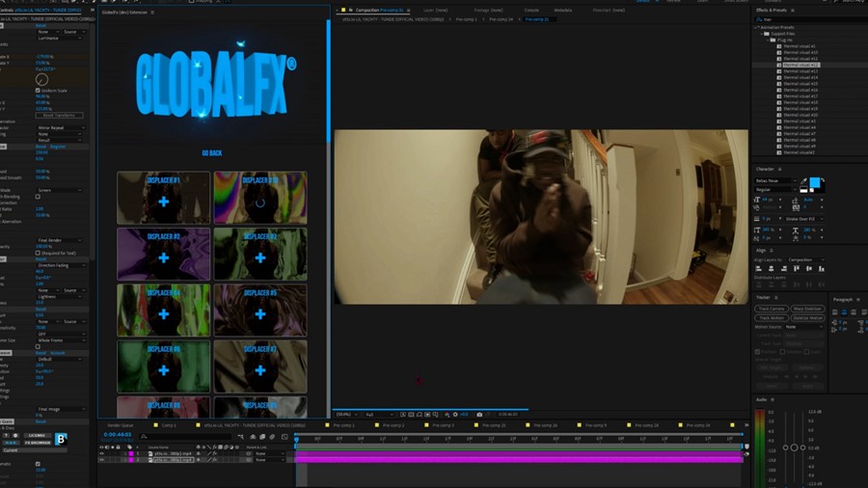868x488 pixels.
Task: Click the GO BACK link in GlobalFX panel
Action: click(211, 153)
